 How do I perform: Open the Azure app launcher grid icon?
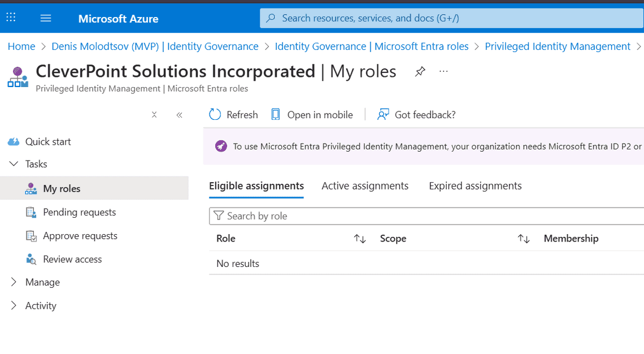click(11, 18)
